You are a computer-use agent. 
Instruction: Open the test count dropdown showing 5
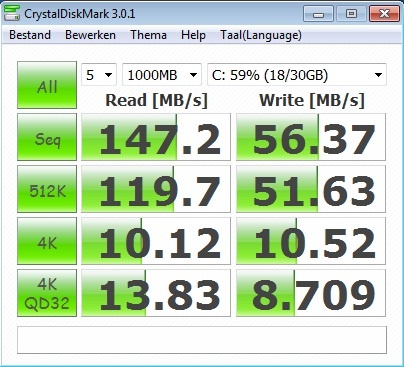pos(99,75)
